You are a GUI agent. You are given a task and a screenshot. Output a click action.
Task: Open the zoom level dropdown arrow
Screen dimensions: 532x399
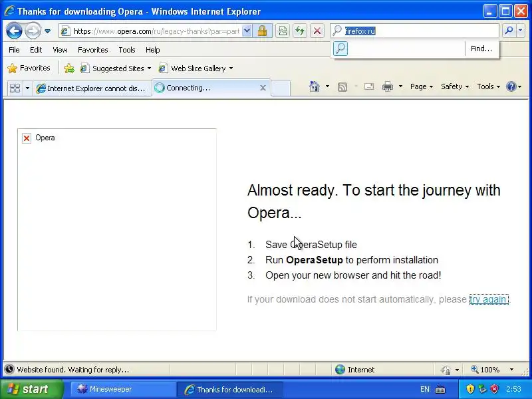click(x=511, y=370)
